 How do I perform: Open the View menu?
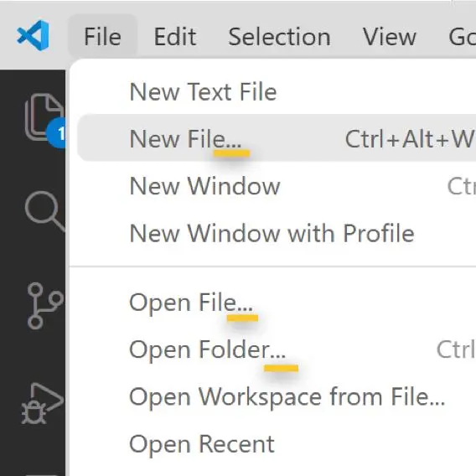390,36
